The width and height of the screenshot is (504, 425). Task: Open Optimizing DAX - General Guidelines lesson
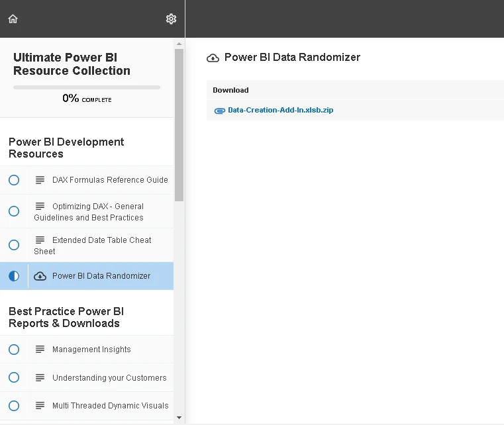[89, 212]
